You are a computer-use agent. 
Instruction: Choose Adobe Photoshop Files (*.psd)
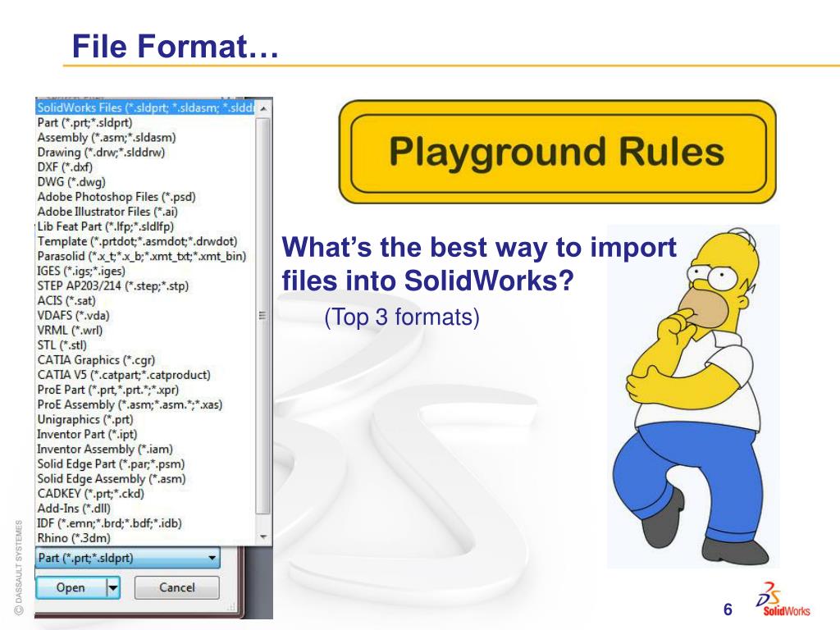(146, 197)
